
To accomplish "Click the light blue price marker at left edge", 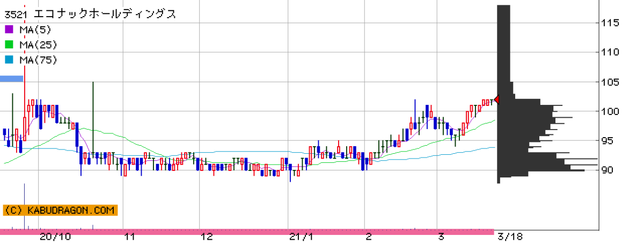I will [12, 79].
